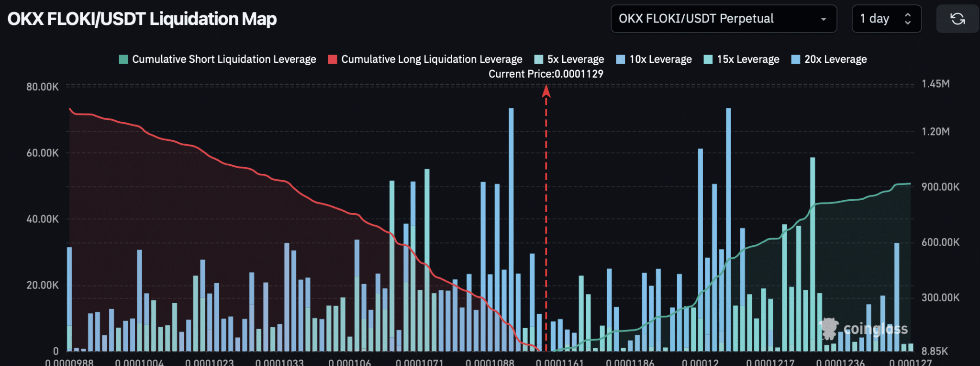980x366 pixels.
Task: Toggle the 15x Leverage legend series
Action: (742, 59)
